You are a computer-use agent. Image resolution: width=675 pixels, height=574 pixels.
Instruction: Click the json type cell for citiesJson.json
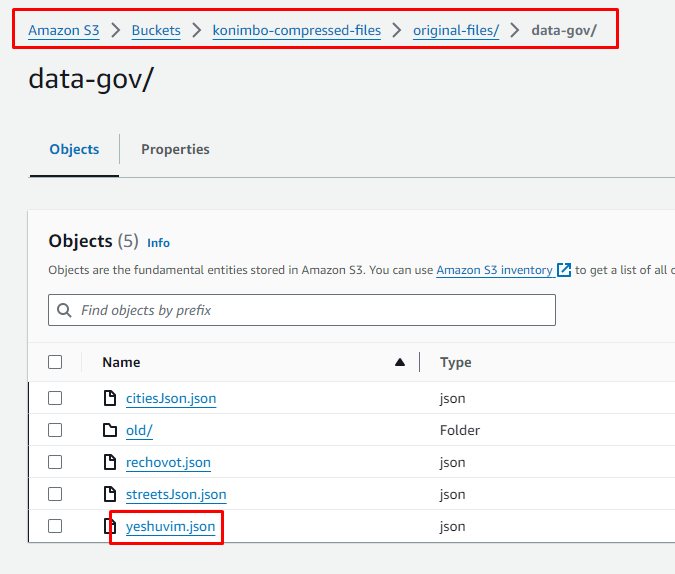[452, 398]
